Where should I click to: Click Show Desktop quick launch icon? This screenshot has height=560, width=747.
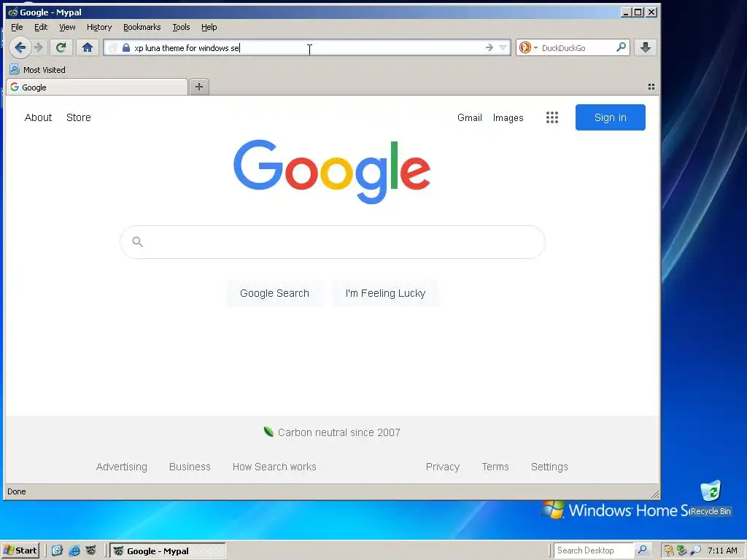click(57, 551)
